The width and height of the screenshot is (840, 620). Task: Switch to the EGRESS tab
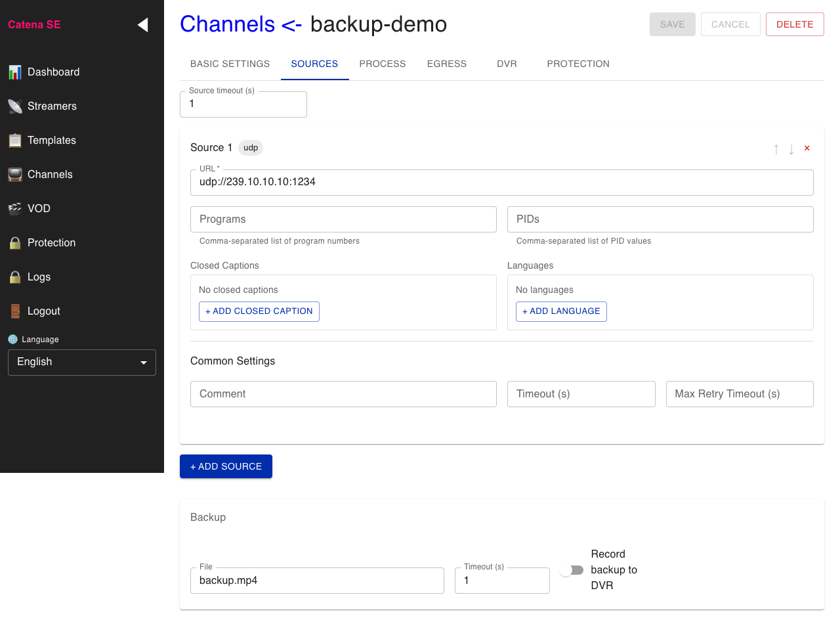click(x=447, y=64)
